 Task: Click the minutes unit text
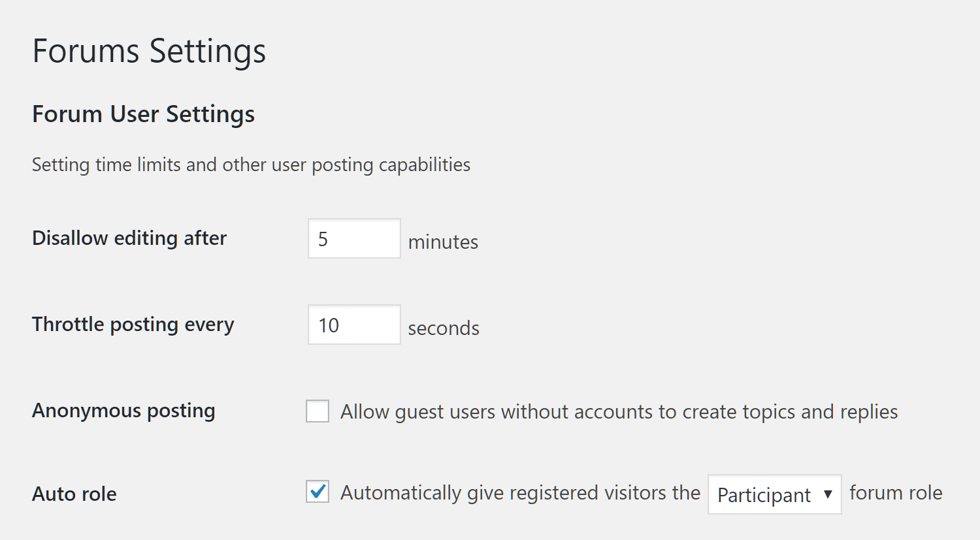point(443,242)
